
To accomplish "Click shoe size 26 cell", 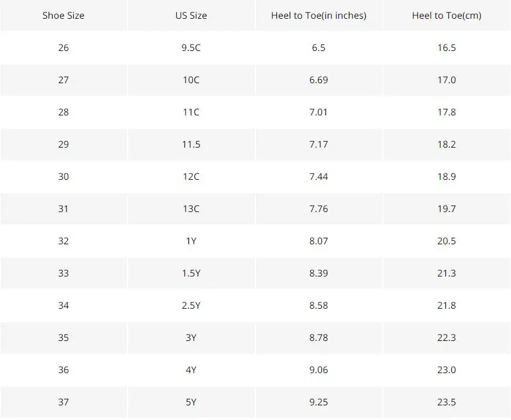I will 64,47.
